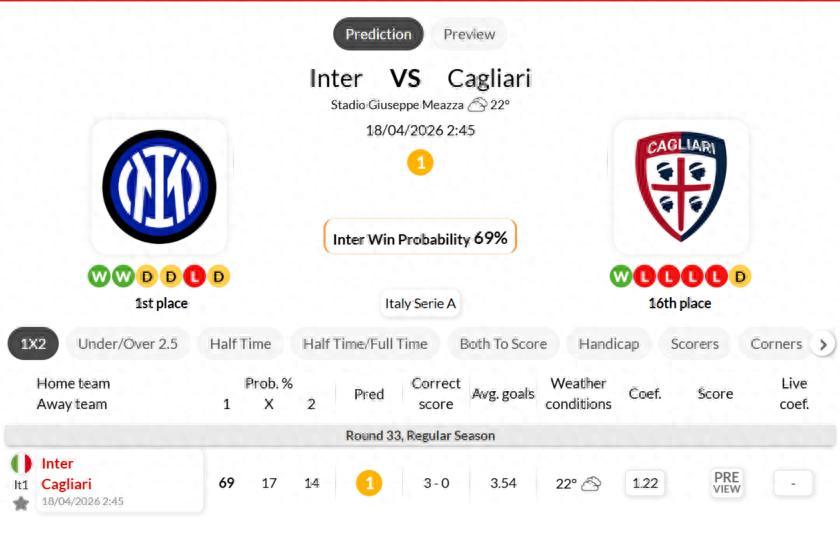Click the weather cloud icon near the stadium name

[x=477, y=105]
